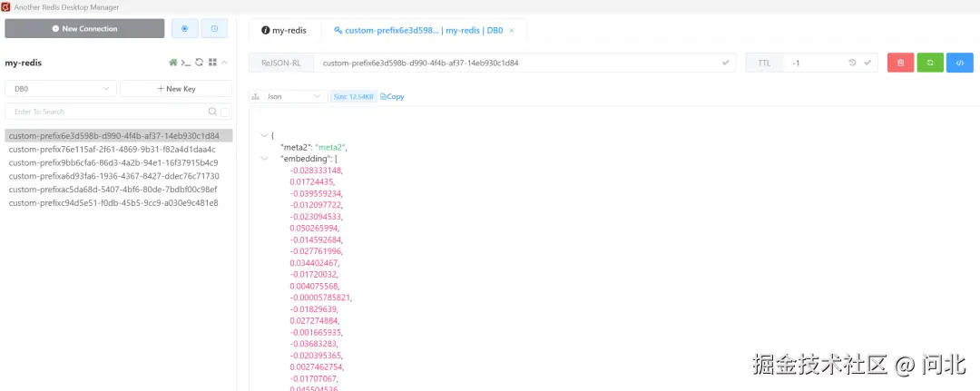This screenshot has height=391, width=980.
Task: Click the my-redis connection name in sidebar
Action: (x=23, y=63)
